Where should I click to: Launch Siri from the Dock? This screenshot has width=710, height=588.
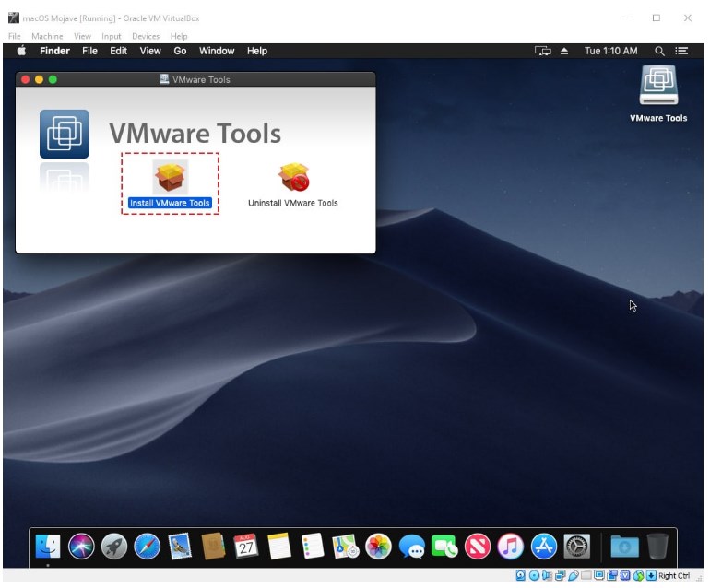click(81, 546)
